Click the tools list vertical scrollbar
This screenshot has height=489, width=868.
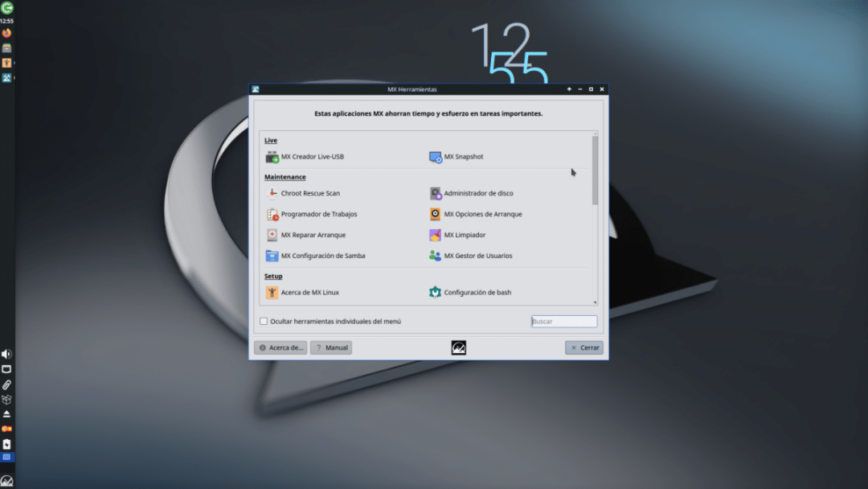point(595,171)
